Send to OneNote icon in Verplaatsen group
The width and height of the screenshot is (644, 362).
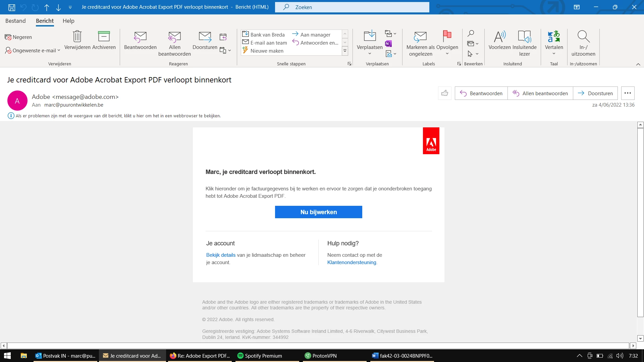click(388, 44)
